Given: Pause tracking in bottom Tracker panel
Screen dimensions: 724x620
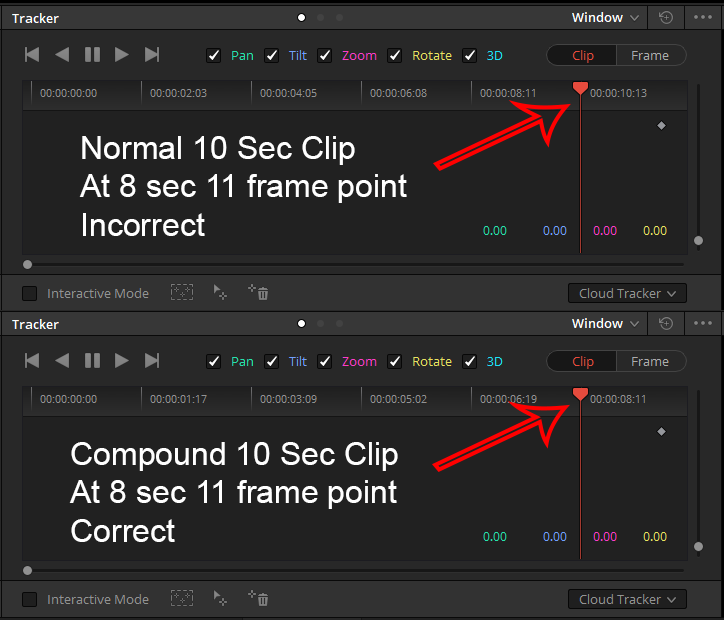Looking at the screenshot, I should [x=92, y=361].
